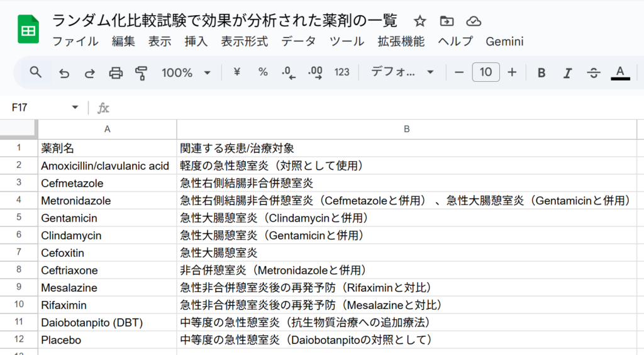Click the redo arrow icon
Screen dimensions: 644x355
click(90, 73)
